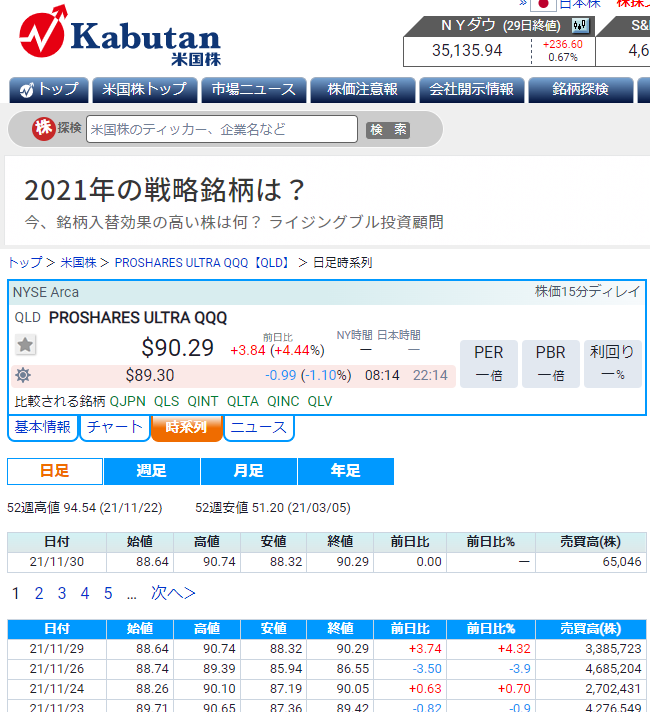This screenshot has height=712, width=650.
Task: Open the 株価注意報 navigation menu
Action: (x=362, y=89)
